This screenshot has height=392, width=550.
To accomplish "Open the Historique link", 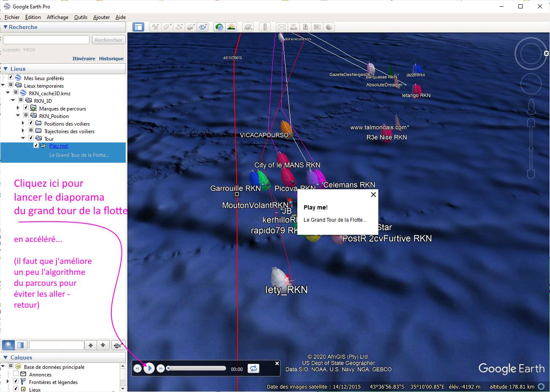I will pos(111,59).
